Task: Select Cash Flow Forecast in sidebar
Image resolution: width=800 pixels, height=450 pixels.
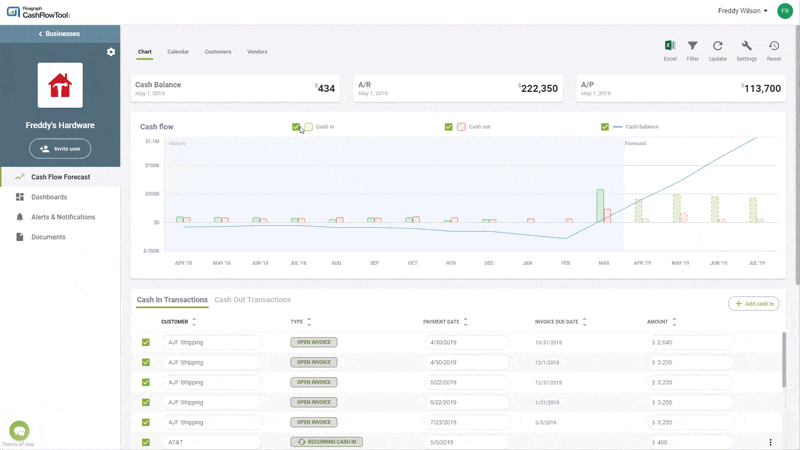Action: click(x=60, y=177)
